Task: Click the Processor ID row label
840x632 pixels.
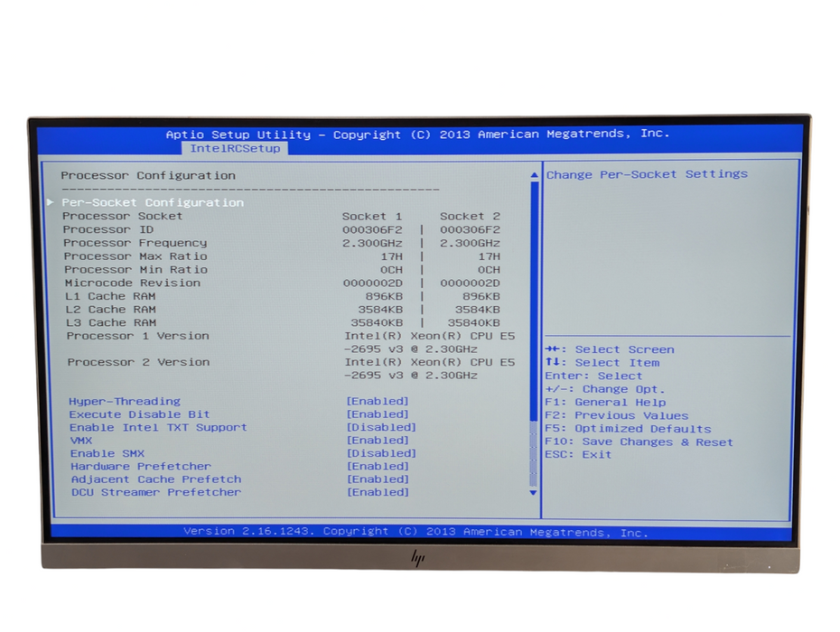Action: coord(108,229)
